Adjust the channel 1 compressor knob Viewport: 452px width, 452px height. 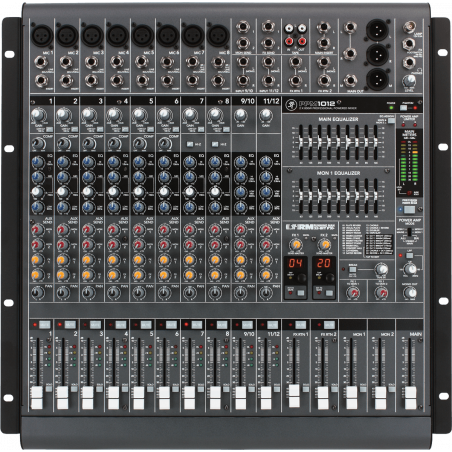38,144
